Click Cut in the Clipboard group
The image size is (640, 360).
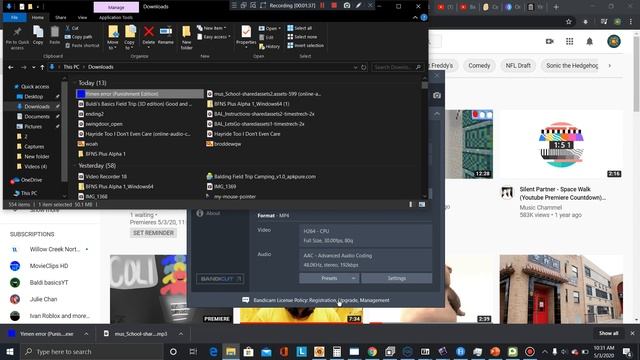[x=72, y=28]
